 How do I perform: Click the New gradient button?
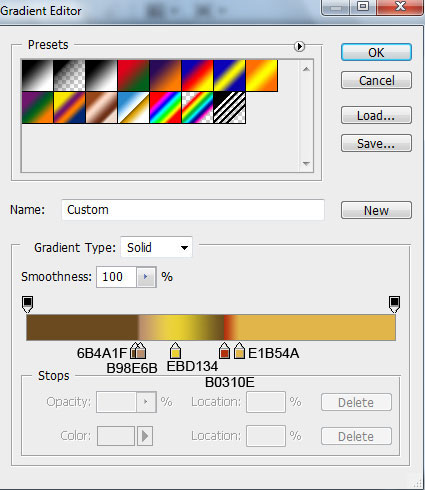pyautogui.click(x=376, y=210)
